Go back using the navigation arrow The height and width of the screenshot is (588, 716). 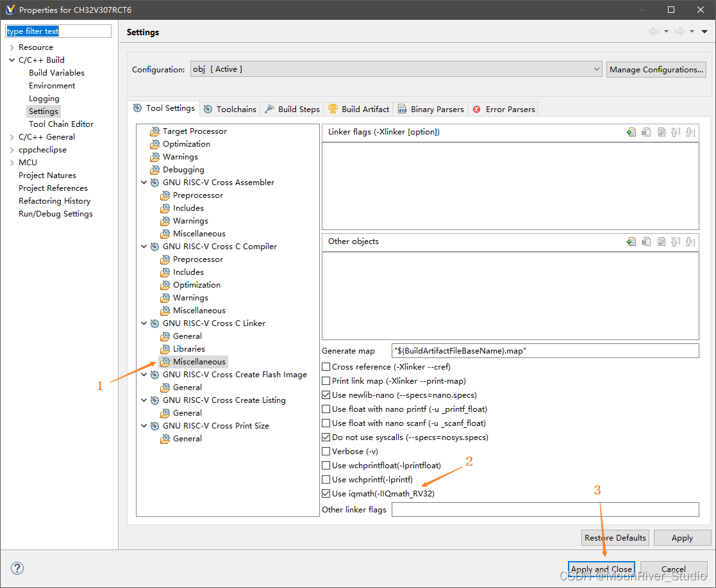tap(654, 31)
